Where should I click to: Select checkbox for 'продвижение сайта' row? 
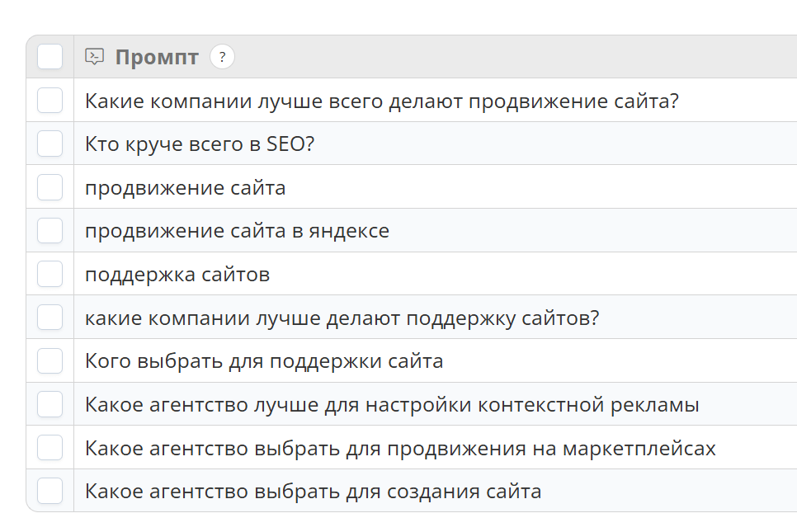[50, 187]
